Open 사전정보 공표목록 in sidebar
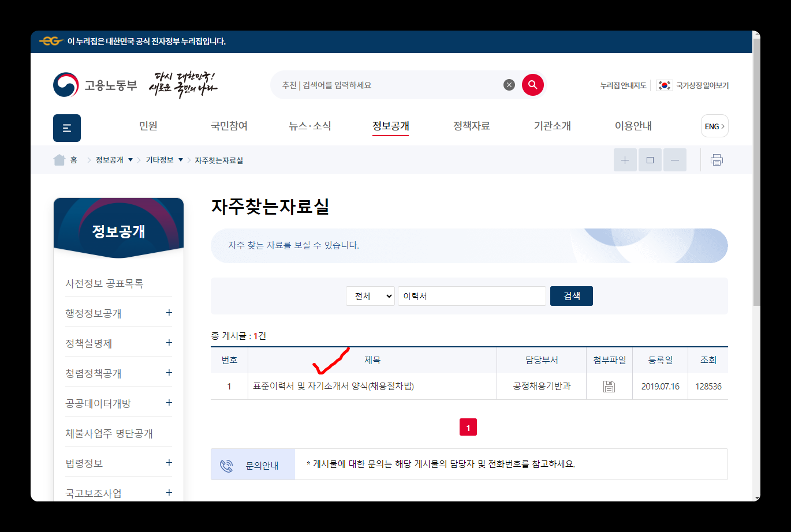Screen dimensions: 791x532 click(x=105, y=283)
